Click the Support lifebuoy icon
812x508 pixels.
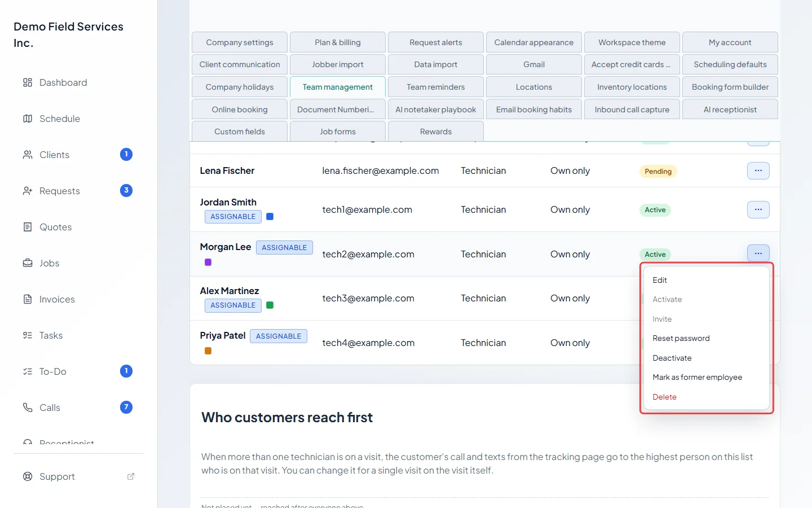coord(28,476)
